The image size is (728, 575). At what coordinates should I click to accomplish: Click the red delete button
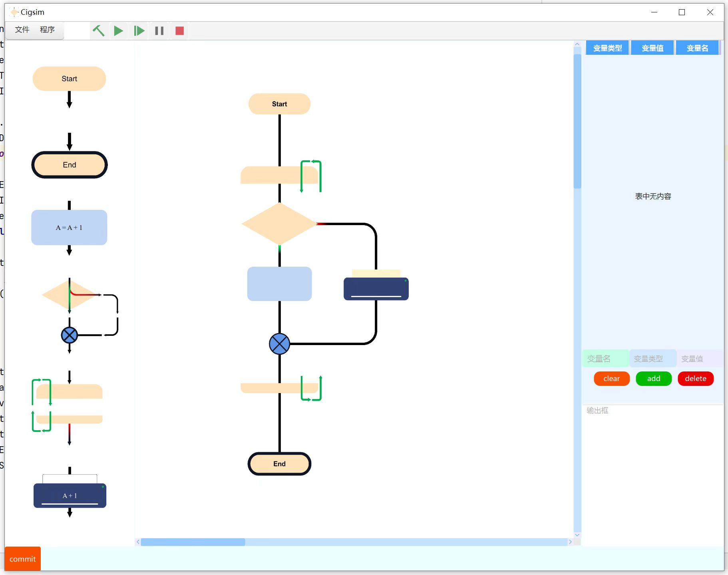click(695, 378)
